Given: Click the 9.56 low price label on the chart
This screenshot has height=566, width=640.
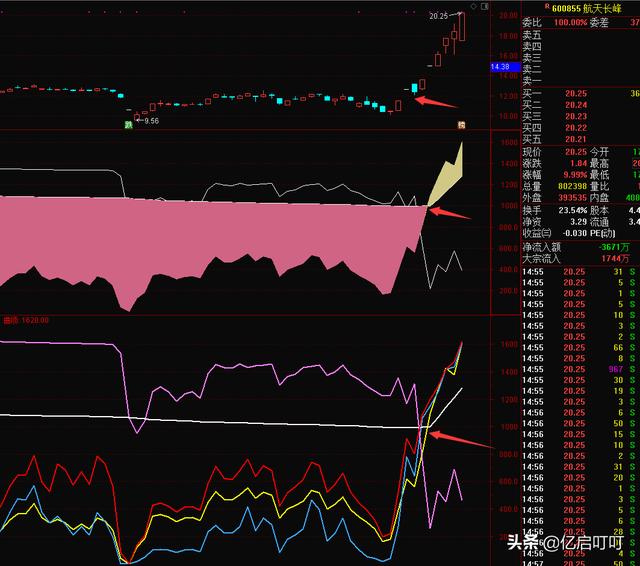Looking at the screenshot, I should click(x=151, y=121).
